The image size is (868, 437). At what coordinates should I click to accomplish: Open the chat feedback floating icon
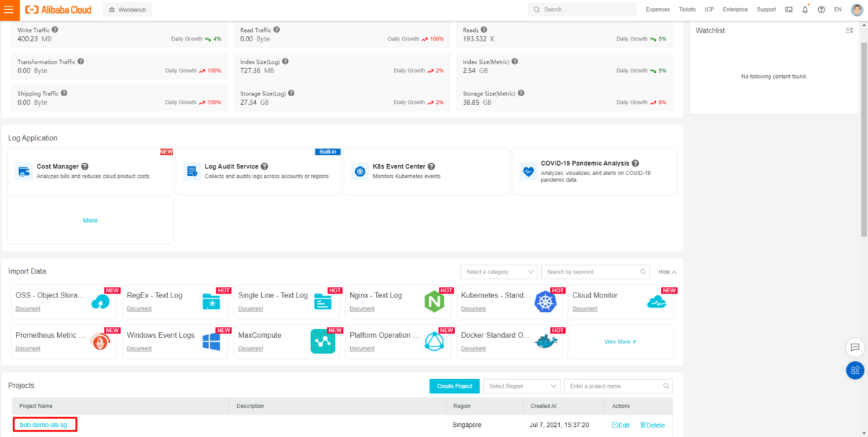point(855,348)
